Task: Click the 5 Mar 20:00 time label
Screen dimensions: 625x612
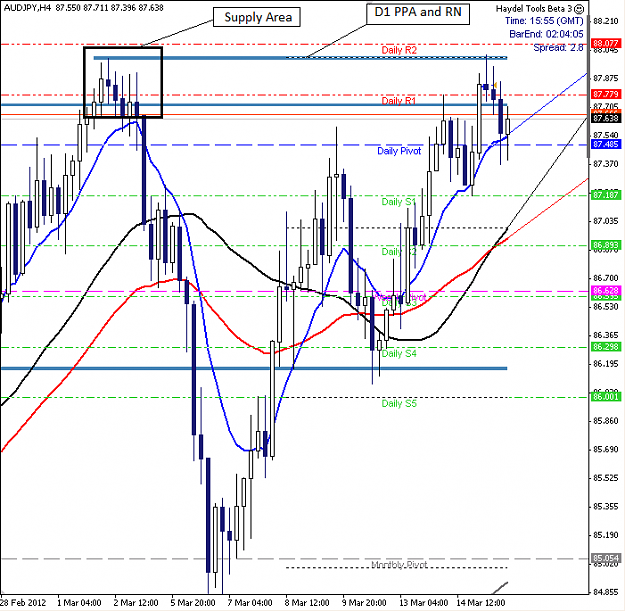Action: point(193,603)
